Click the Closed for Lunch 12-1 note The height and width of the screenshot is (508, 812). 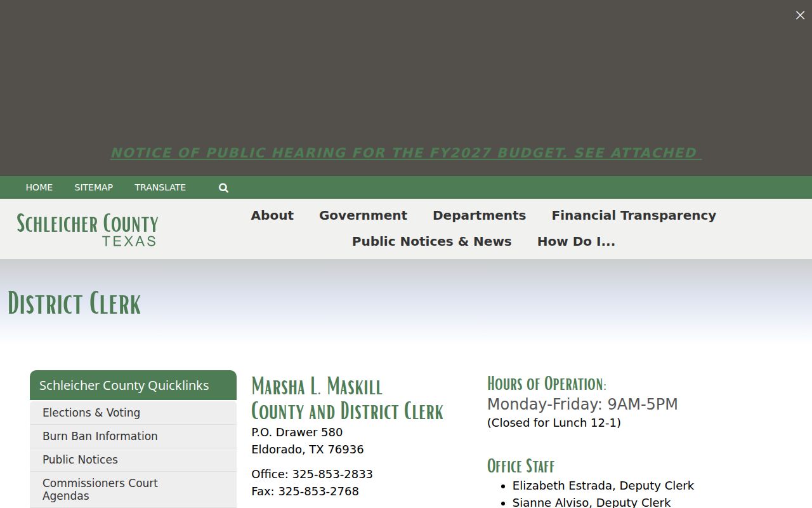(x=554, y=423)
